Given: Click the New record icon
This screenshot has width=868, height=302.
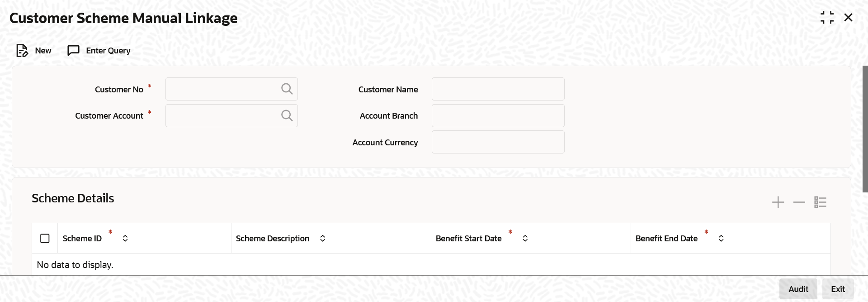Looking at the screenshot, I should point(22,51).
